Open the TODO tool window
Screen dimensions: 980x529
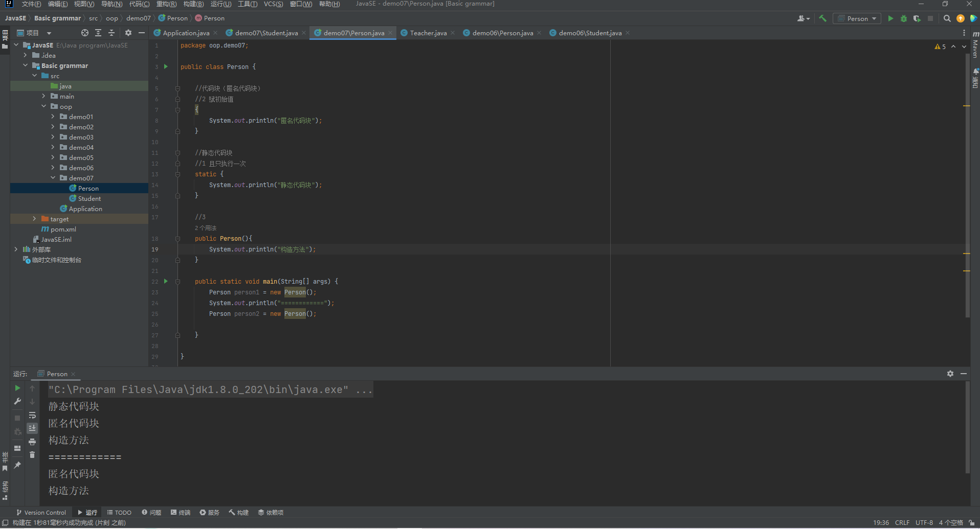pos(119,513)
